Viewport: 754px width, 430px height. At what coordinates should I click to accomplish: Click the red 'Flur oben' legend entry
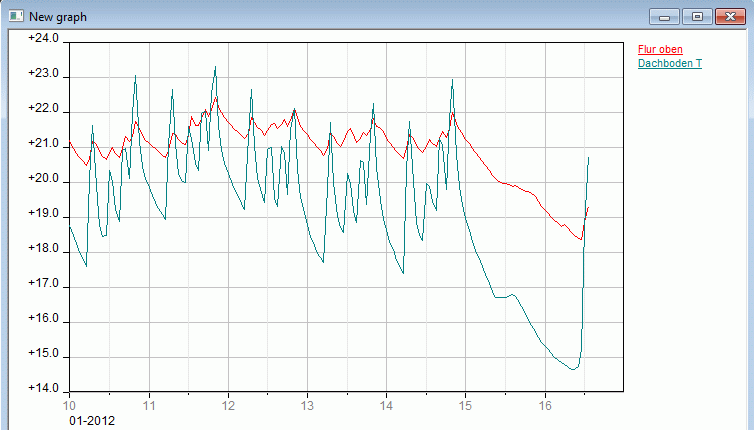(660, 50)
